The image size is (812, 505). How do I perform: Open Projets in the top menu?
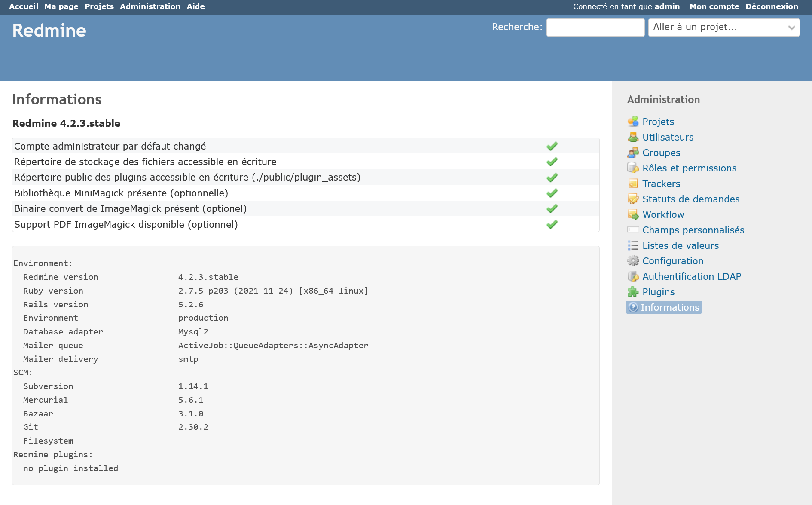[x=99, y=6]
